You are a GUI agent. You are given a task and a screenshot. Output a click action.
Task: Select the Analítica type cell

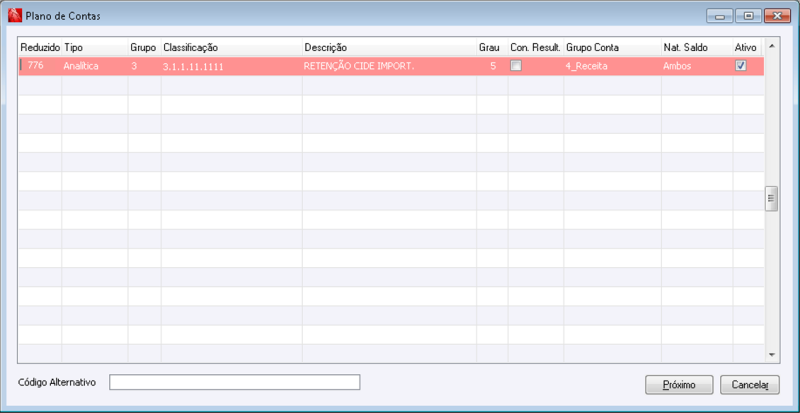click(95, 66)
